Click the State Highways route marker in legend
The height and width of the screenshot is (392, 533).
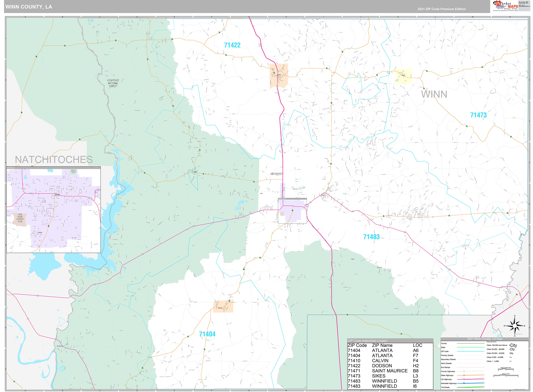pyautogui.click(x=464, y=375)
